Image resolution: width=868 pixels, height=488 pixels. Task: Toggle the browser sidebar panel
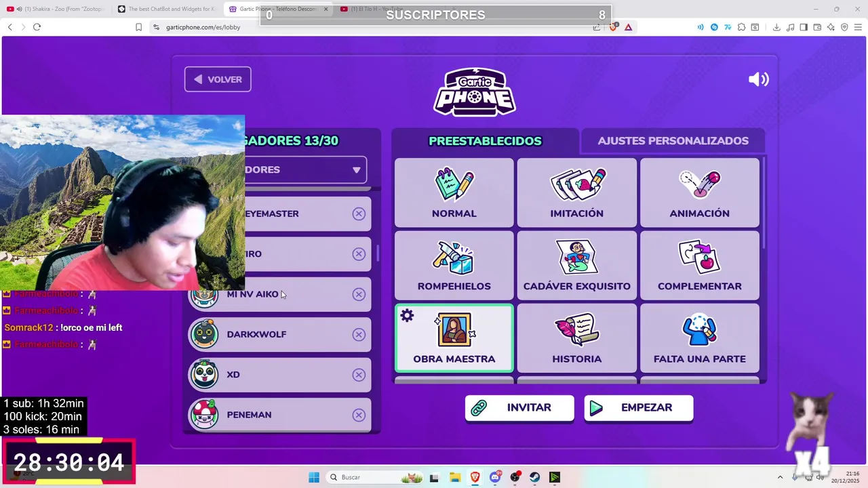(804, 27)
